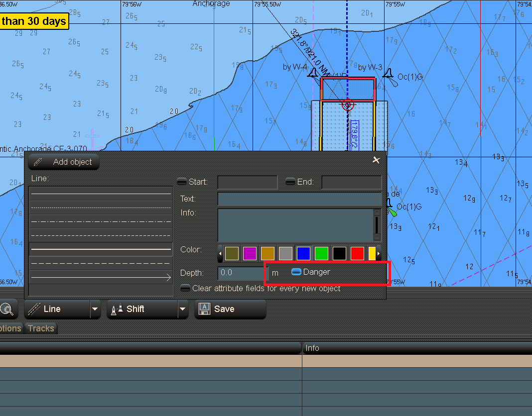
Task: Pick the blue color swatch
Action: point(303,253)
